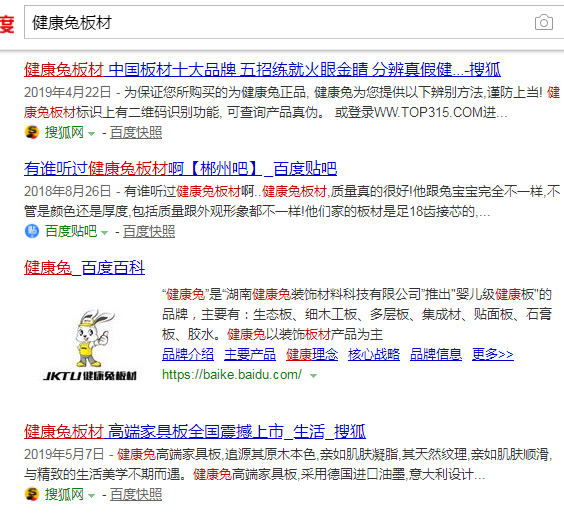This screenshot has width=564, height=513.
Task: Click the Sohu favicon under first result
Action: click(32, 132)
